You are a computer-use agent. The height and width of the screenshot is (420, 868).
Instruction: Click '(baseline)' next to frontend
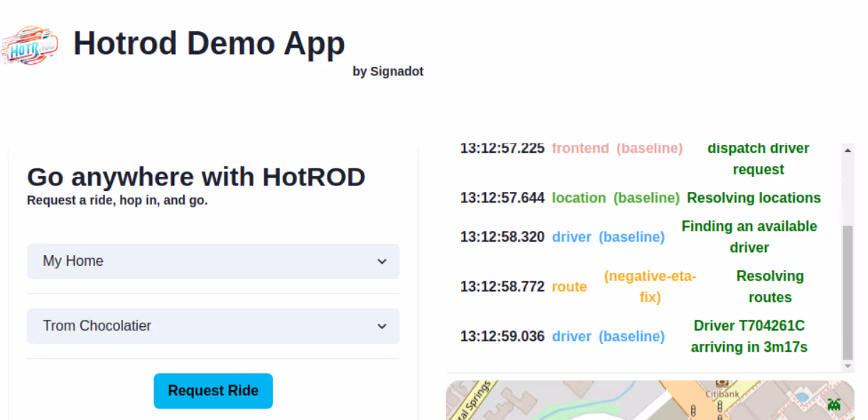(x=649, y=148)
